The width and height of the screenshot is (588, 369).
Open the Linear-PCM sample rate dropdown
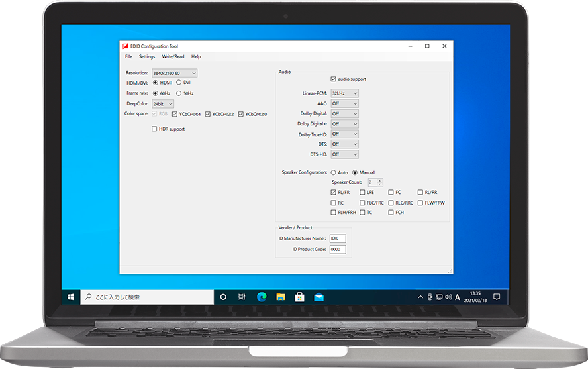[344, 94]
